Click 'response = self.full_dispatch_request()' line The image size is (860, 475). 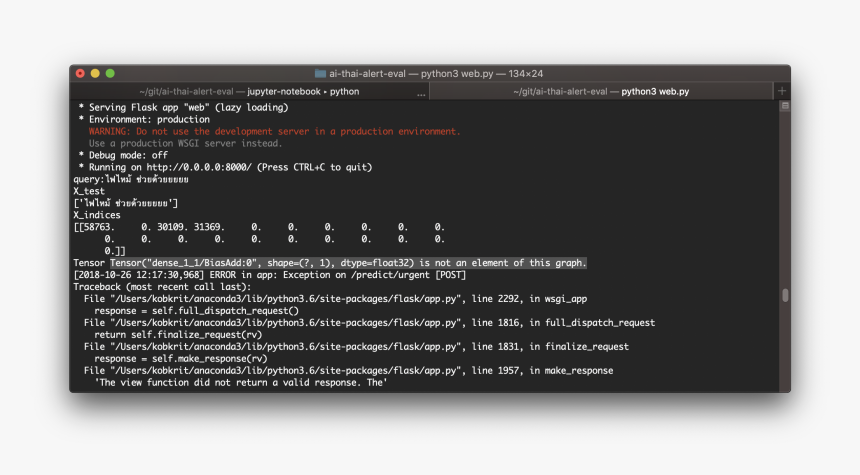coord(196,311)
